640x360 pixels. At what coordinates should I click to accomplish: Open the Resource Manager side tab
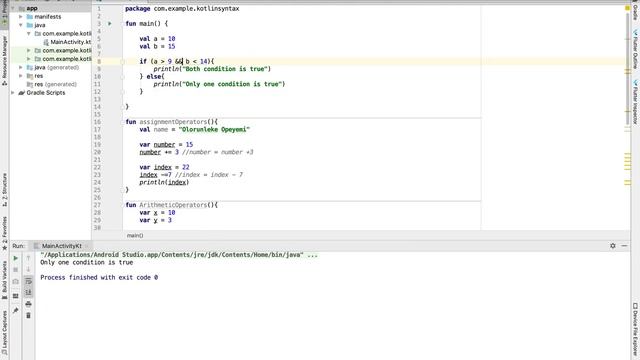(4, 60)
